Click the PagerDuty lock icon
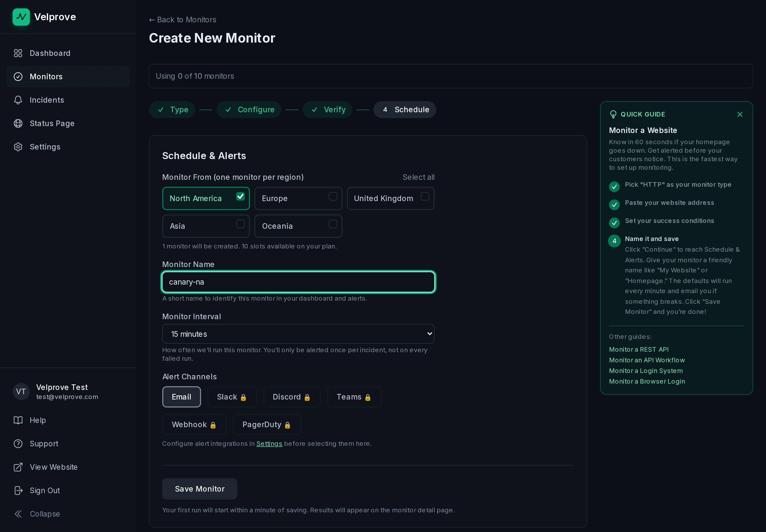Viewport: 766px width, 532px height. 287,425
